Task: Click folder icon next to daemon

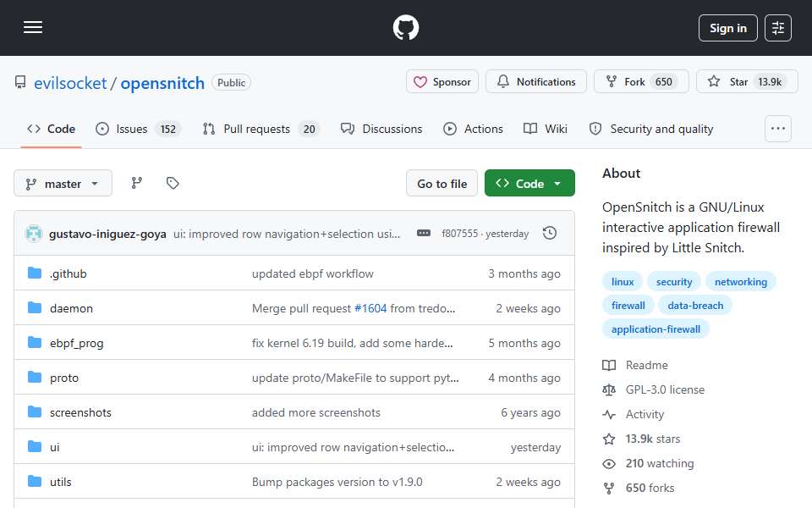Action: pyautogui.click(x=35, y=308)
